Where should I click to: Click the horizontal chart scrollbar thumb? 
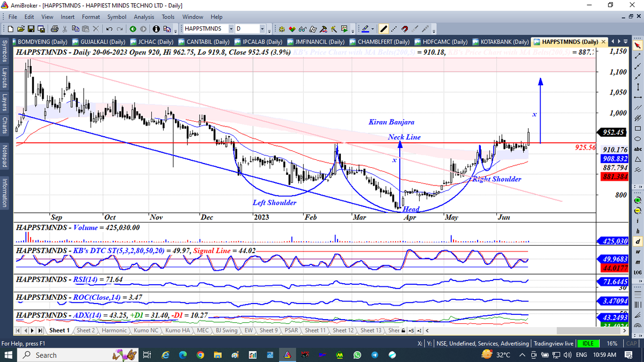[589, 330]
